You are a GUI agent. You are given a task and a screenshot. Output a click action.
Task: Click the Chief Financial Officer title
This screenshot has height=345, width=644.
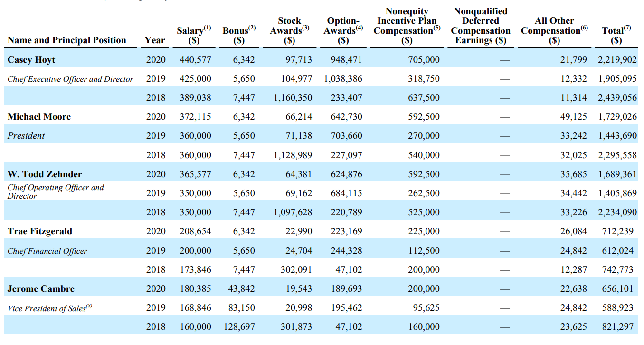click(x=47, y=251)
